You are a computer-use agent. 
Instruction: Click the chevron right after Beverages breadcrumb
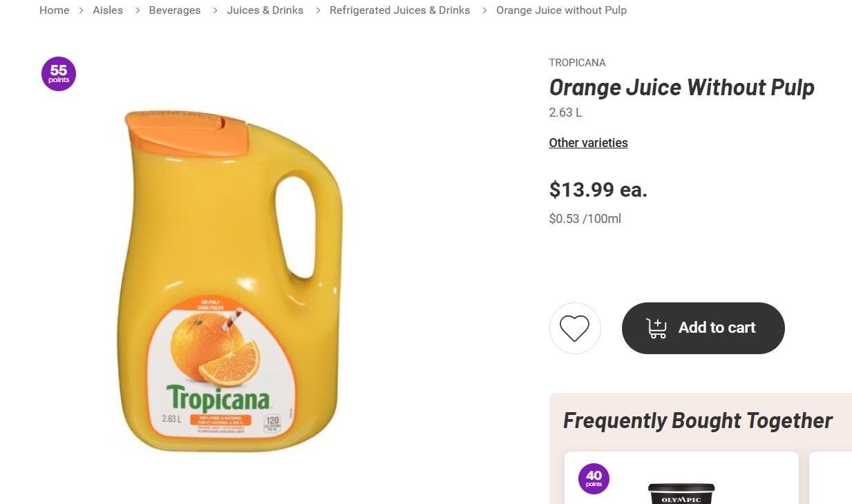(214, 10)
